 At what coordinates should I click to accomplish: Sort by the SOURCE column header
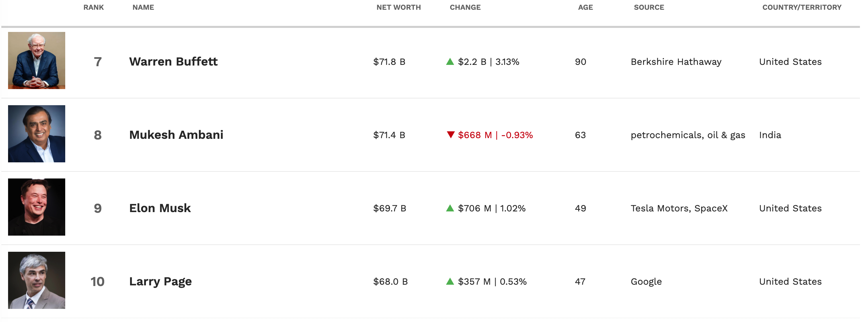pos(648,7)
